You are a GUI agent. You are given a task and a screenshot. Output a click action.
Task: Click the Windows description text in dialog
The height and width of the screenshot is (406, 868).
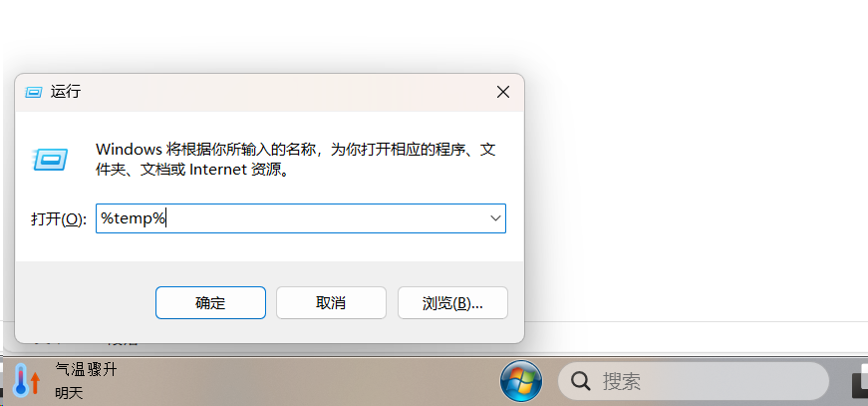(x=295, y=159)
